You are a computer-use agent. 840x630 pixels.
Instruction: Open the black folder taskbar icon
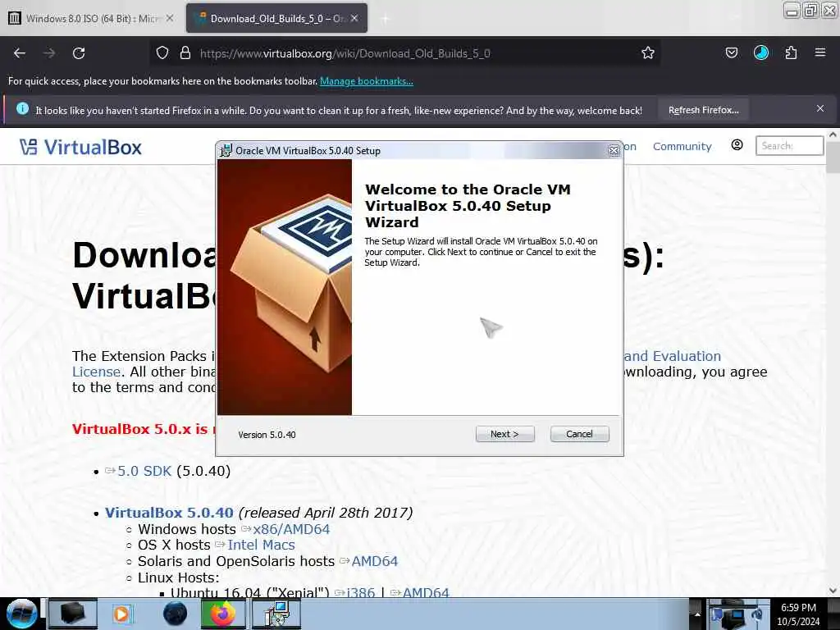click(73, 614)
